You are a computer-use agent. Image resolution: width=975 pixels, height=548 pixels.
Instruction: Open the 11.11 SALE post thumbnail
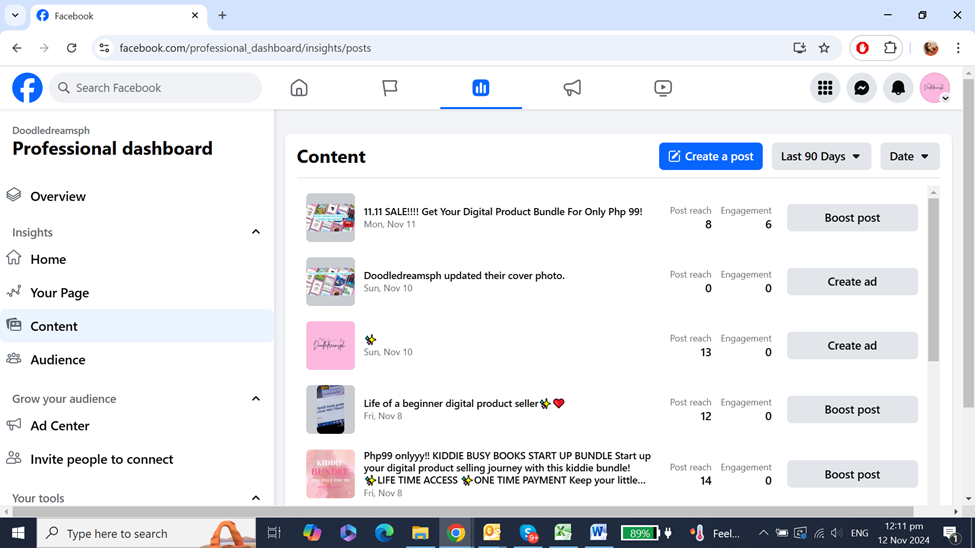(330, 218)
